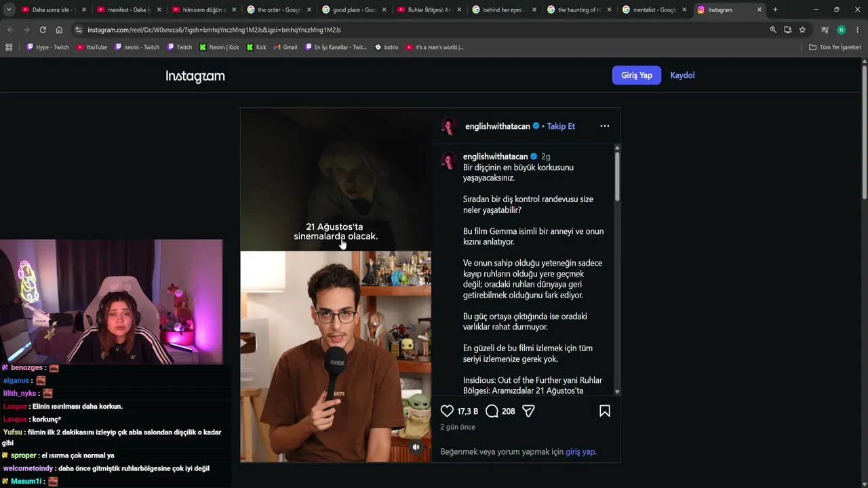Open the botrix bookmark
The width and height of the screenshot is (868, 488).
point(387,47)
